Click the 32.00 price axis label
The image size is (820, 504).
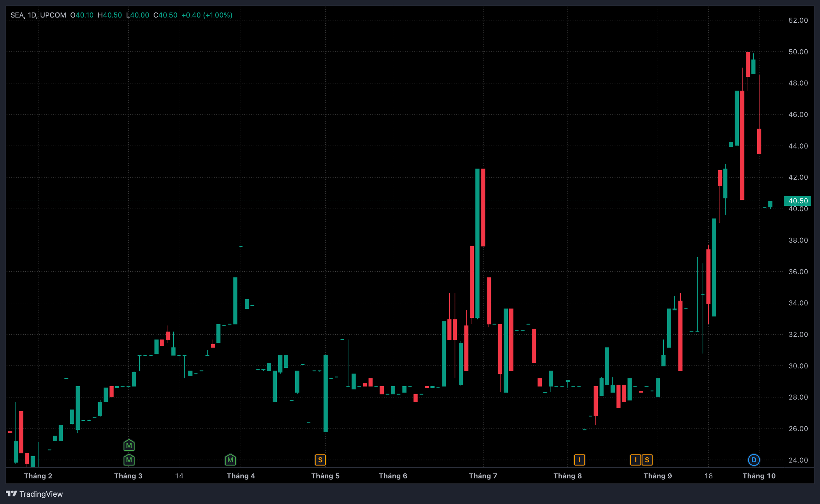[798, 334]
